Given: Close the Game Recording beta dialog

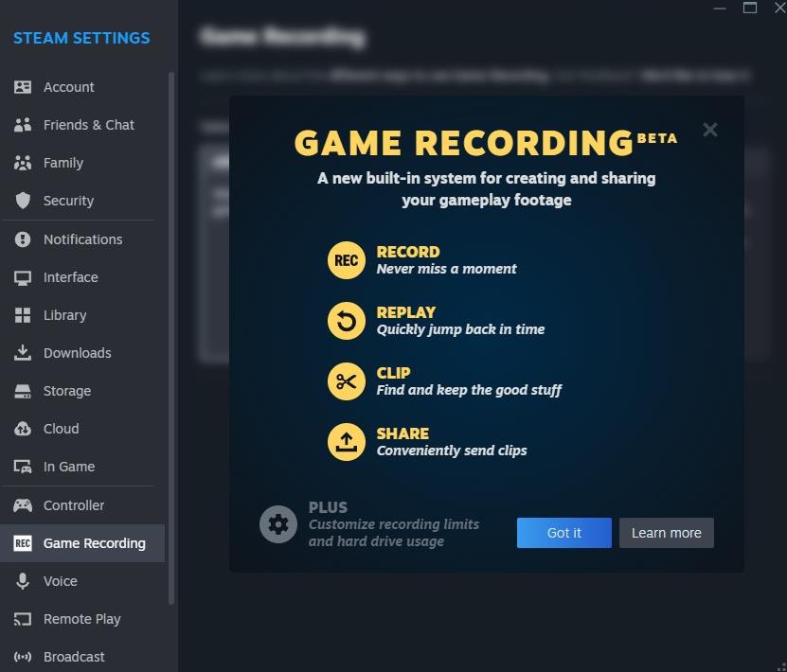Looking at the screenshot, I should pyautogui.click(x=710, y=130).
